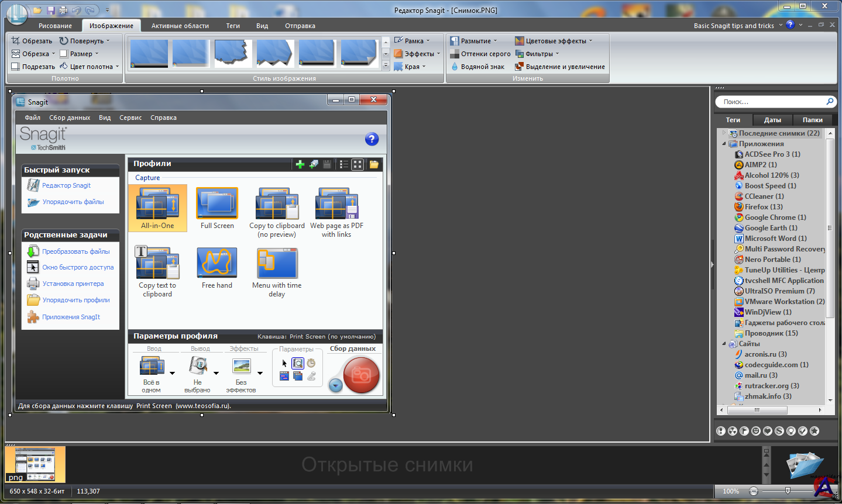This screenshot has width=842, height=504.
Task: Switch to the Рисование ribbon tab
Action: 55,26
